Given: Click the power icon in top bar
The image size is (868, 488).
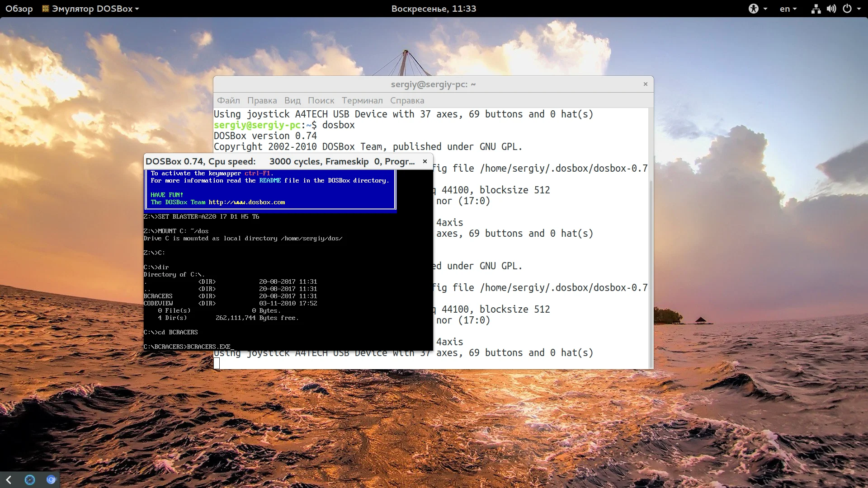Looking at the screenshot, I should click(x=847, y=9).
